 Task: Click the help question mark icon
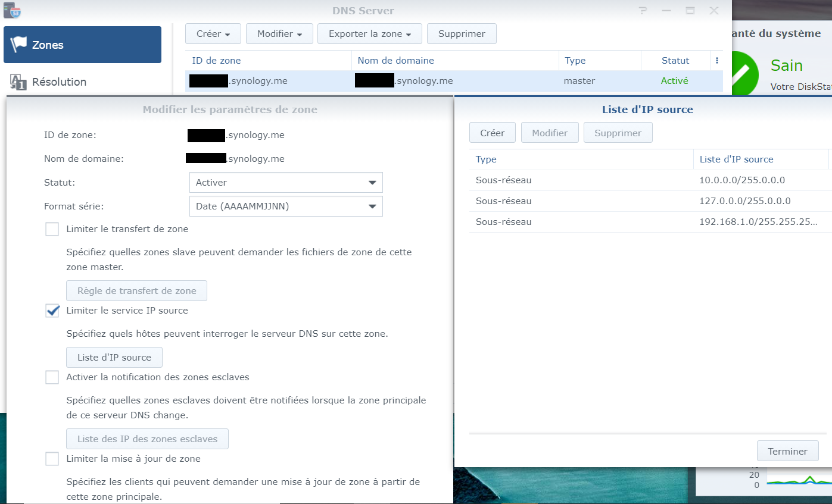642,11
